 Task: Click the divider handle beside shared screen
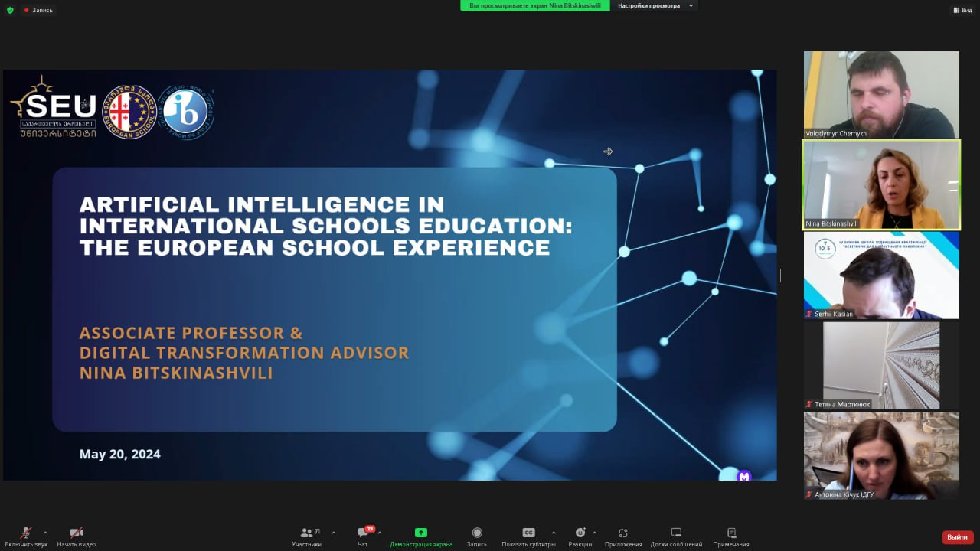coord(779,275)
